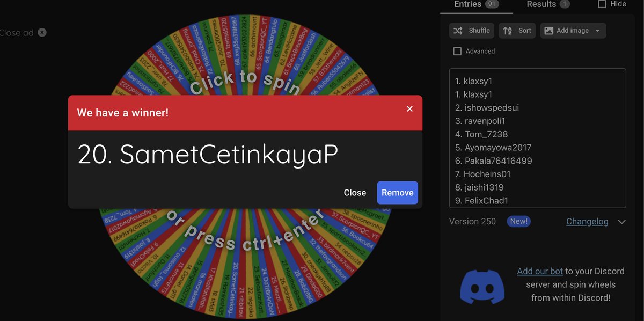Click the Discord logo icon
644x321 pixels.
coord(482,287)
